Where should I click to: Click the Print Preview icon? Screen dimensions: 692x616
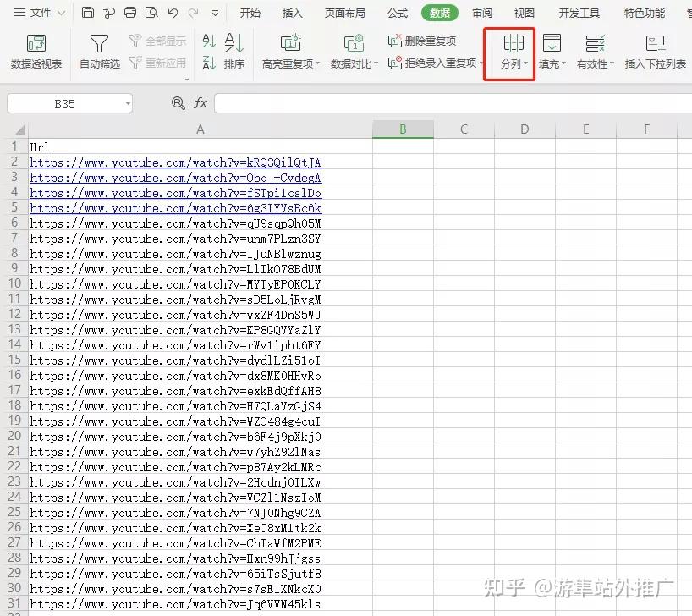point(151,13)
